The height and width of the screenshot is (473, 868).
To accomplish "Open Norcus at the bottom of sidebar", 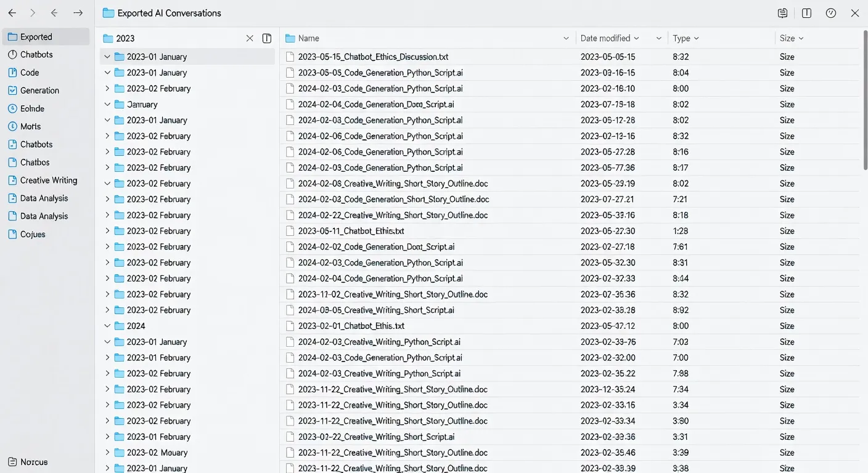I will 33,462.
